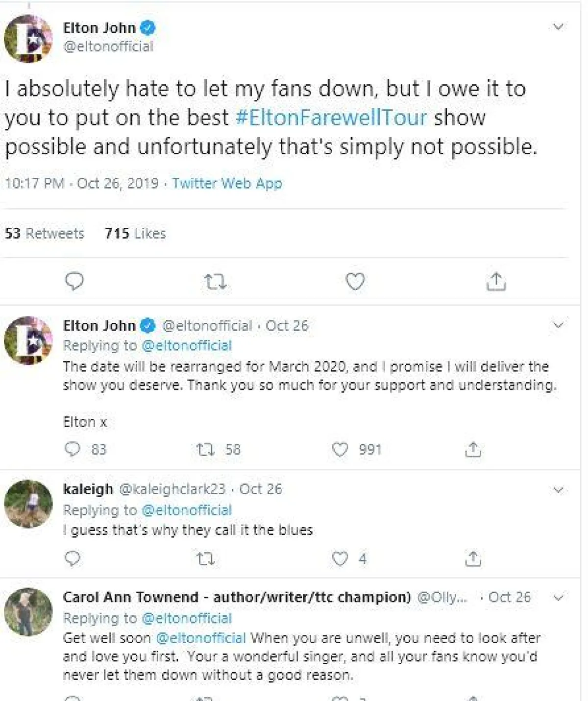Show the 715 Likes list
The width and height of the screenshot is (588, 701).
pos(135,233)
